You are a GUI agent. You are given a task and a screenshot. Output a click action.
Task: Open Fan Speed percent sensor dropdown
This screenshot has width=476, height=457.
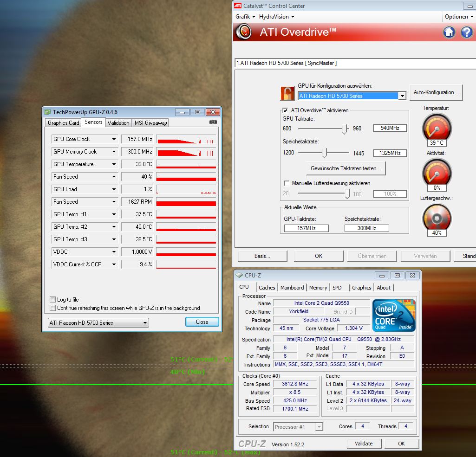point(114,177)
